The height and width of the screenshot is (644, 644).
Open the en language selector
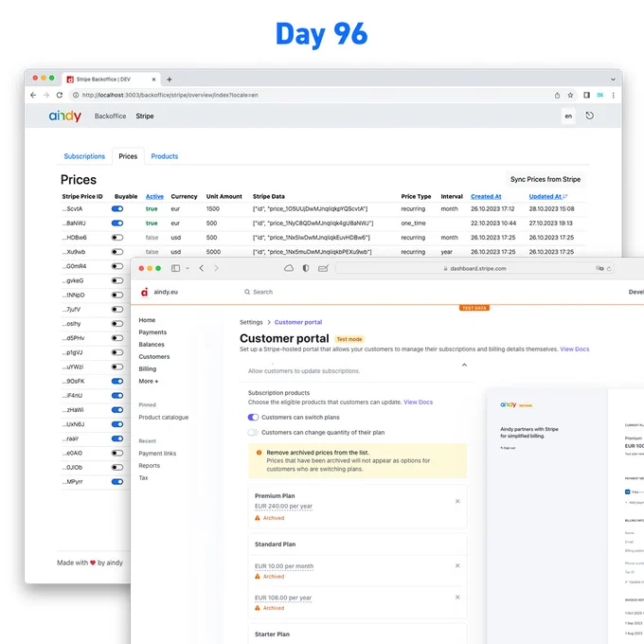pos(568,116)
